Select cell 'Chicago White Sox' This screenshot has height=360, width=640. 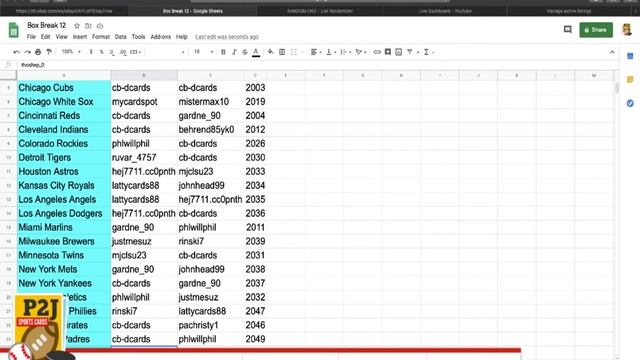64,102
